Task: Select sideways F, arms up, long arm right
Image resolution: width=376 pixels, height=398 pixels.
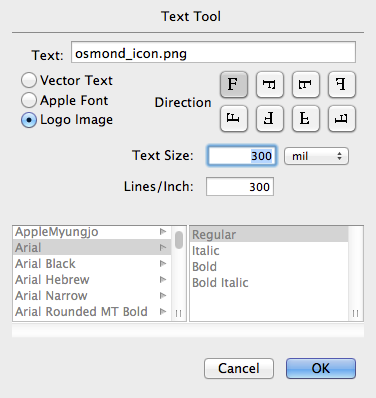Action: [x=342, y=118]
